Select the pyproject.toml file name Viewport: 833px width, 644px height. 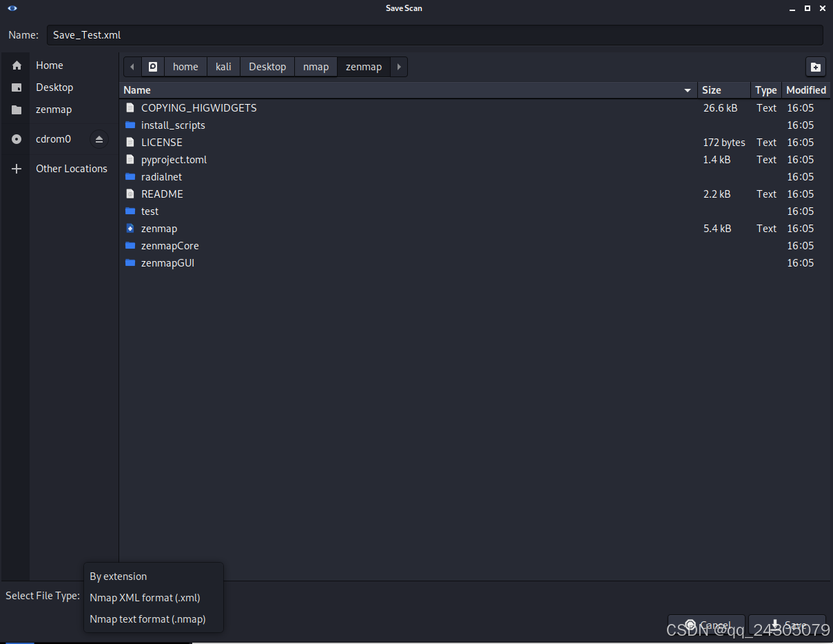click(x=174, y=160)
